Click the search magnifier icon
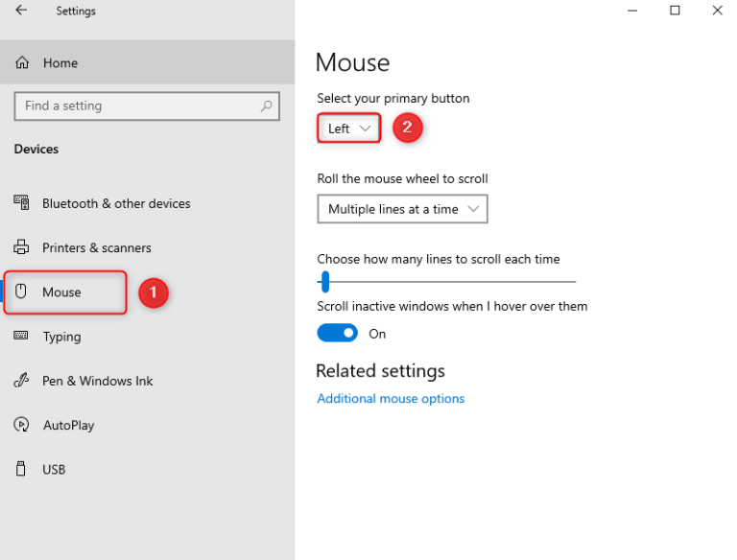737x560 pixels. coord(267,106)
